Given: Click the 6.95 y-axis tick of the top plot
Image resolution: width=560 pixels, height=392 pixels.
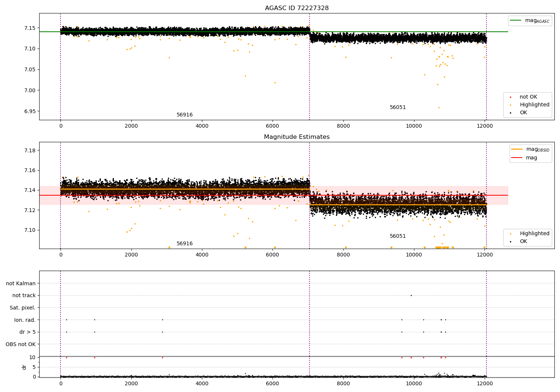Looking at the screenshot, I should [x=30, y=111].
